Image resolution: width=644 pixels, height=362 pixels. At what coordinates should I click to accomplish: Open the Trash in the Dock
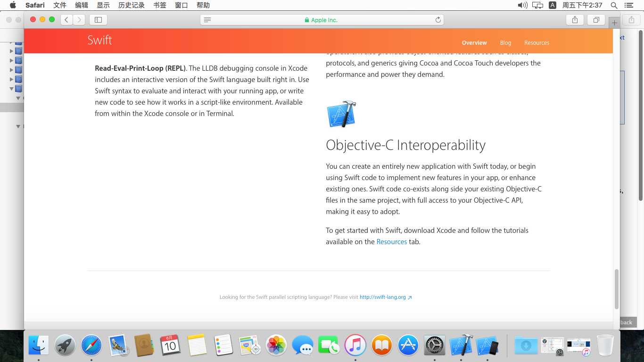(x=605, y=346)
